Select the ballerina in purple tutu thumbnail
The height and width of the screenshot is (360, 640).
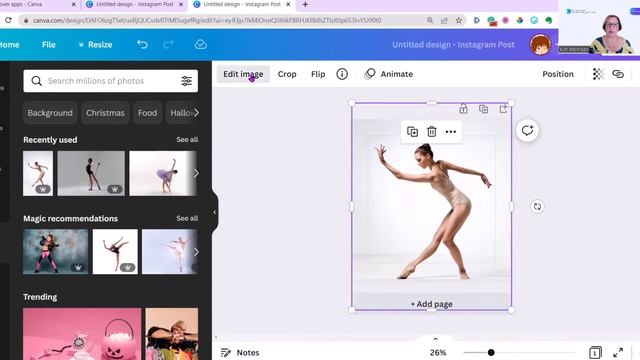(x=162, y=173)
